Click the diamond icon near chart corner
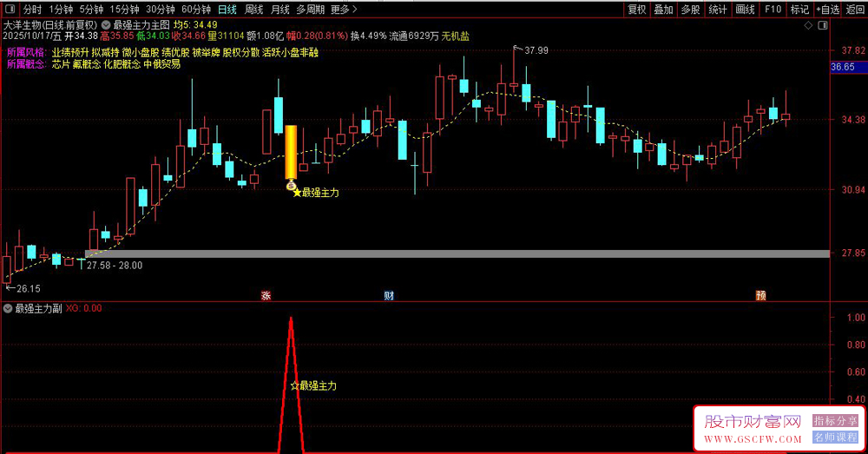This screenshot has width=868, height=454. [808, 25]
